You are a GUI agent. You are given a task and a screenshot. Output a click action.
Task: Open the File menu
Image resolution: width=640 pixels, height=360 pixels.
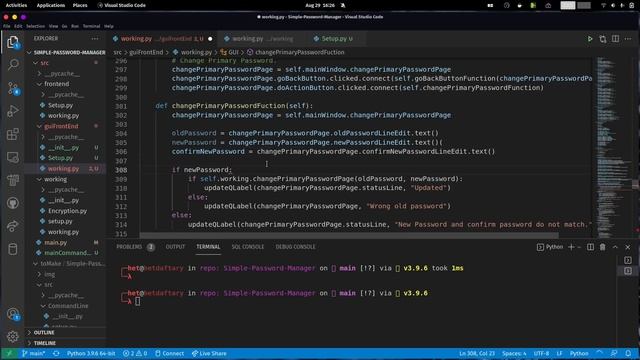click(7, 26)
